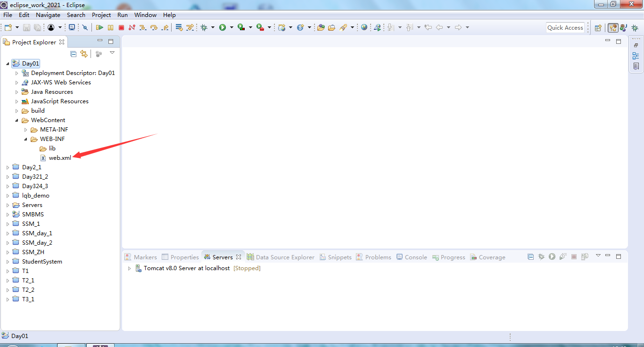
Task: Open the New wizard dropdown arrow
Action: 17,28
